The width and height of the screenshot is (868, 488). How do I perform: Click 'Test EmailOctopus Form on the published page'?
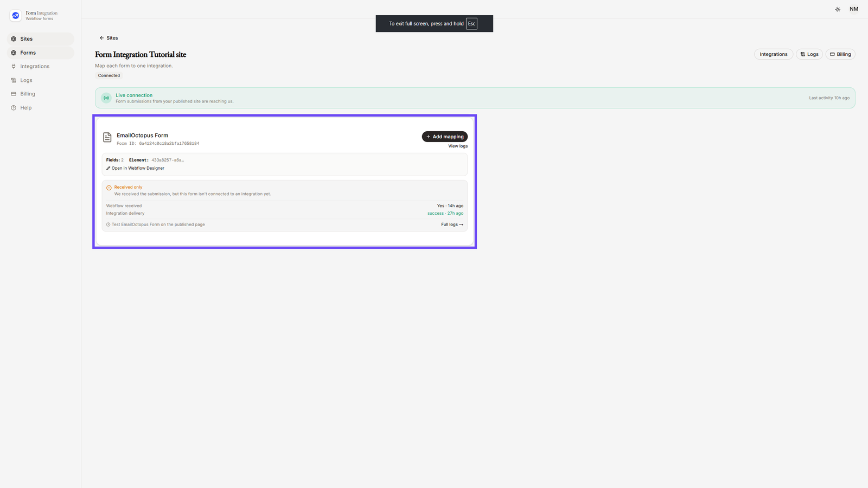click(x=158, y=224)
